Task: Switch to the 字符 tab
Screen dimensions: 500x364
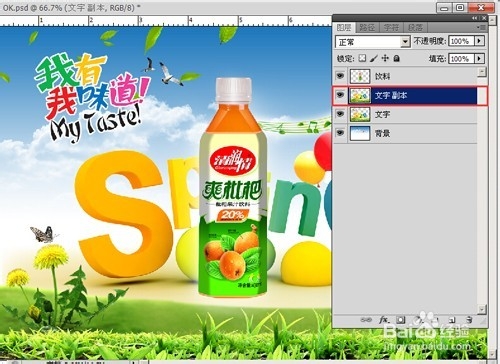Action: coord(391,27)
